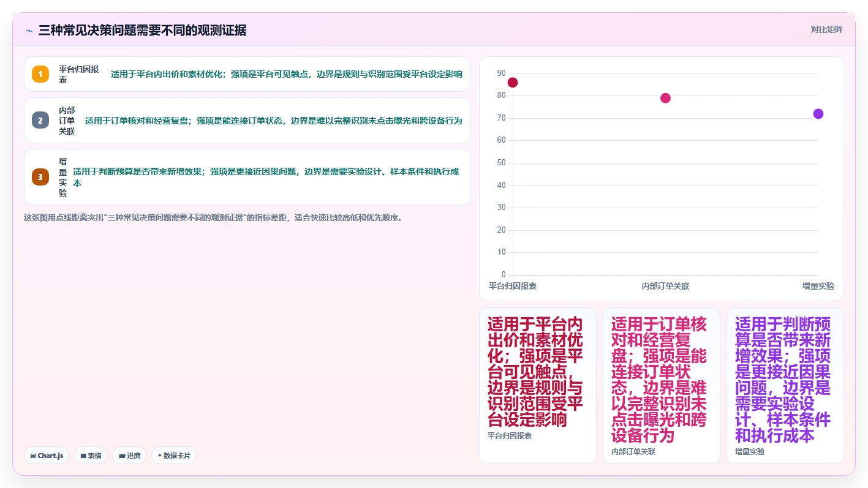Click the crimson data point above 平台归因报表

tap(513, 83)
